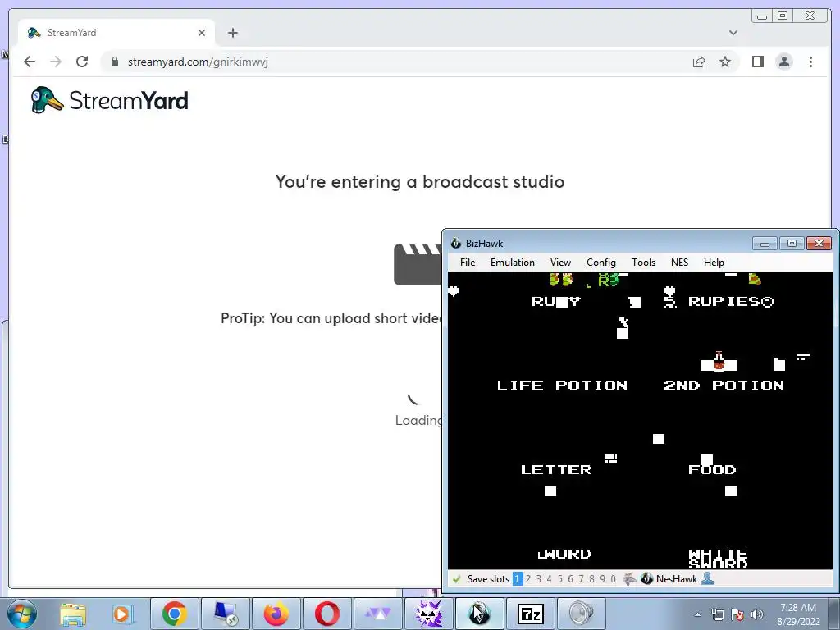
Task: Open the BizHawk Tools menu
Action: tap(643, 262)
